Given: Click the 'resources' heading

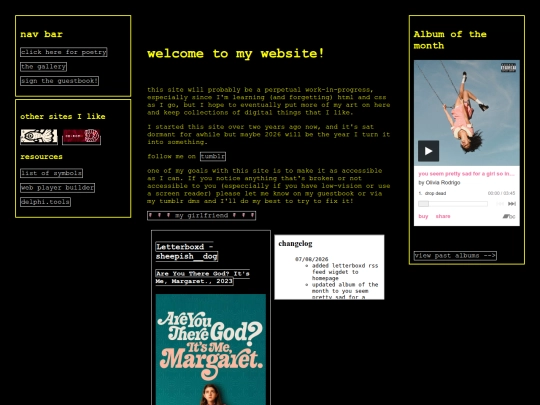Looking at the screenshot, I should (42, 157).
